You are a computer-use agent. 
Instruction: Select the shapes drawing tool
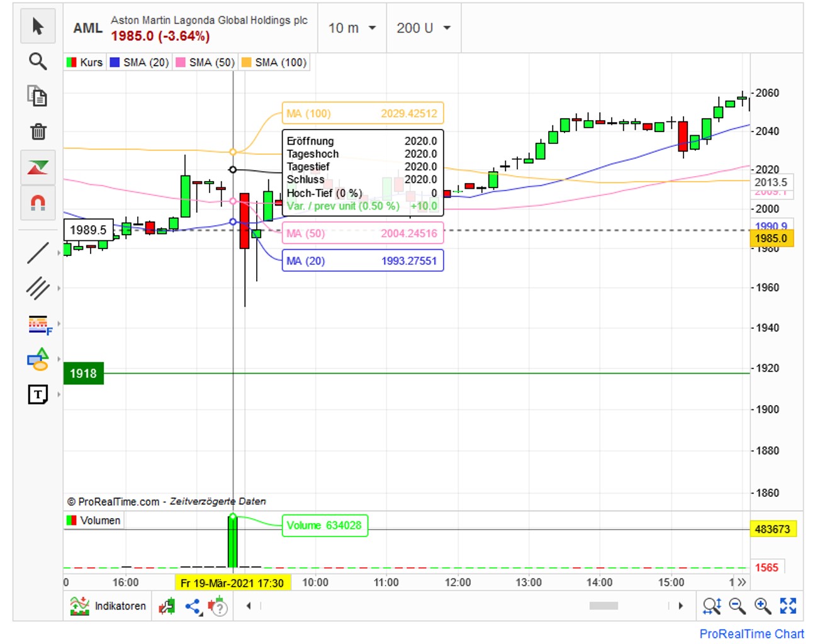[x=38, y=359]
